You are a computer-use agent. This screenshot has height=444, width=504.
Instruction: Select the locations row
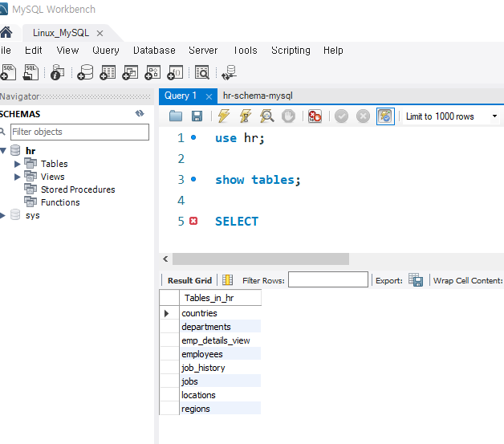[220, 395]
